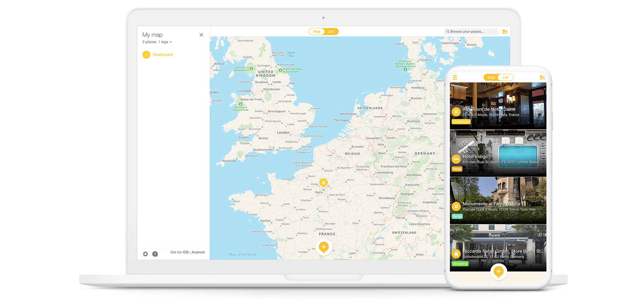Tap the add friend icon on phone
This screenshot has height=307, width=644.
click(x=542, y=77)
